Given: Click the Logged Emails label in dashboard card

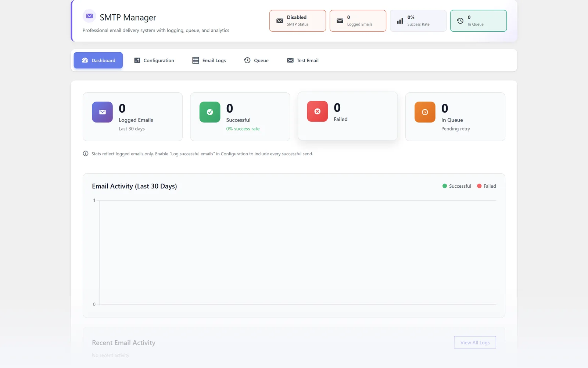Looking at the screenshot, I should click(x=136, y=120).
